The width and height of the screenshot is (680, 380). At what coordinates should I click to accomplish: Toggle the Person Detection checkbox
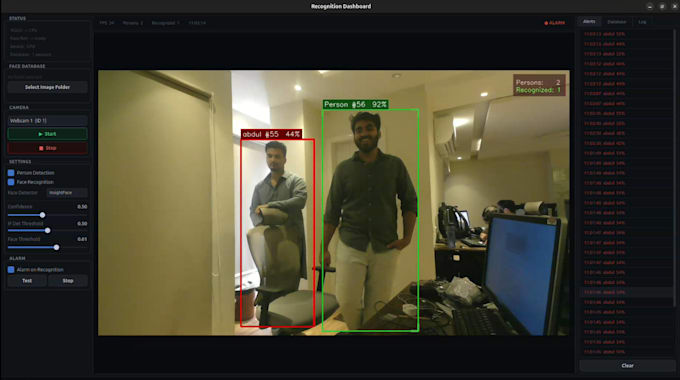point(11,173)
